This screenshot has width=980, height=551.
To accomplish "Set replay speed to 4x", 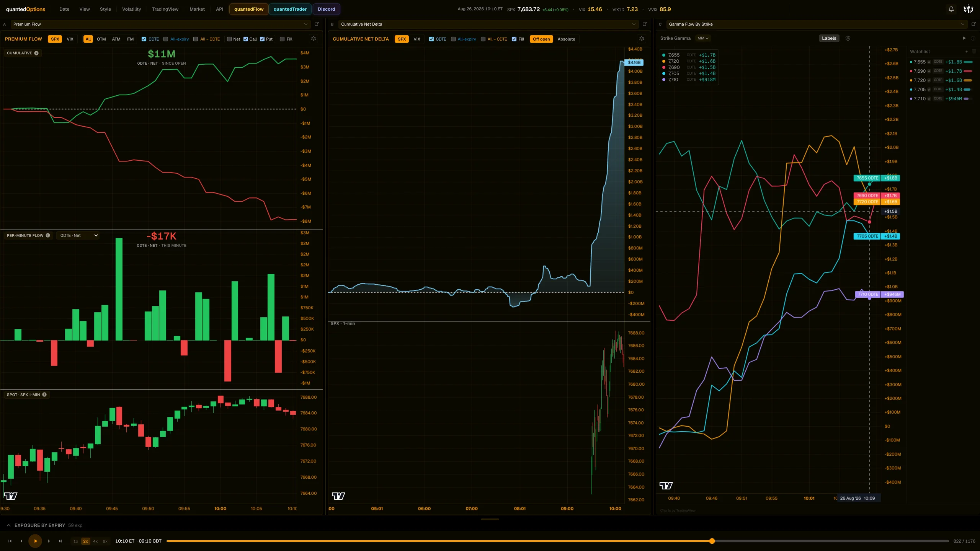I will pyautogui.click(x=95, y=541).
